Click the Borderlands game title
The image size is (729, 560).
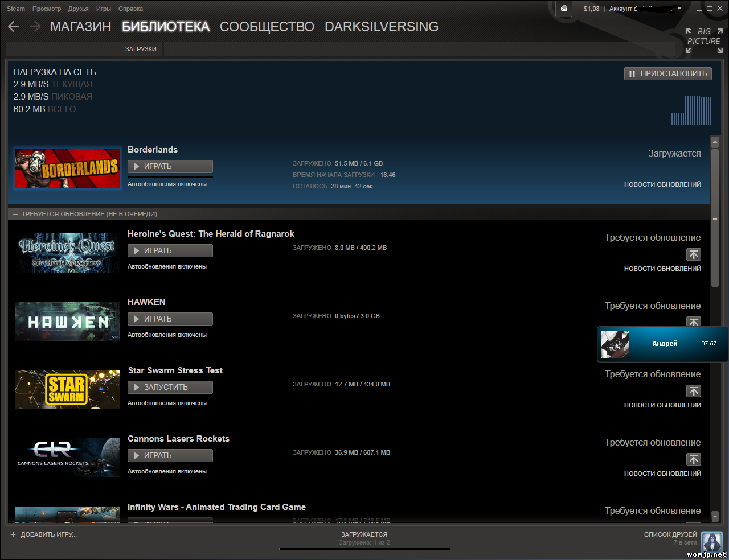153,150
